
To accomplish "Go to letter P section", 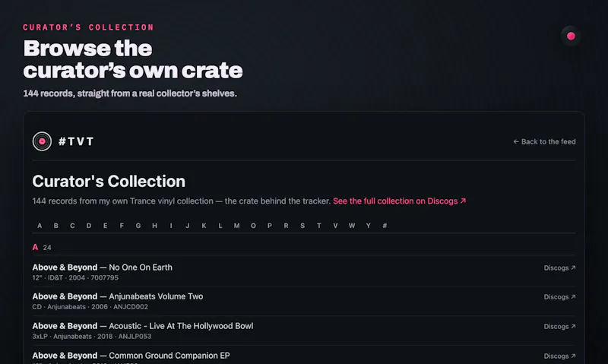I will pyautogui.click(x=270, y=226).
